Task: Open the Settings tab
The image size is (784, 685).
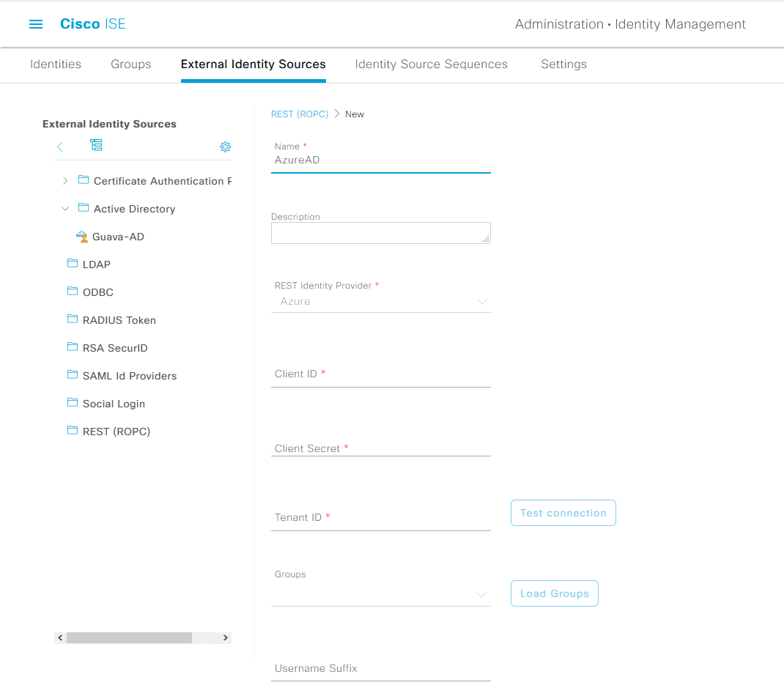Action: point(563,64)
